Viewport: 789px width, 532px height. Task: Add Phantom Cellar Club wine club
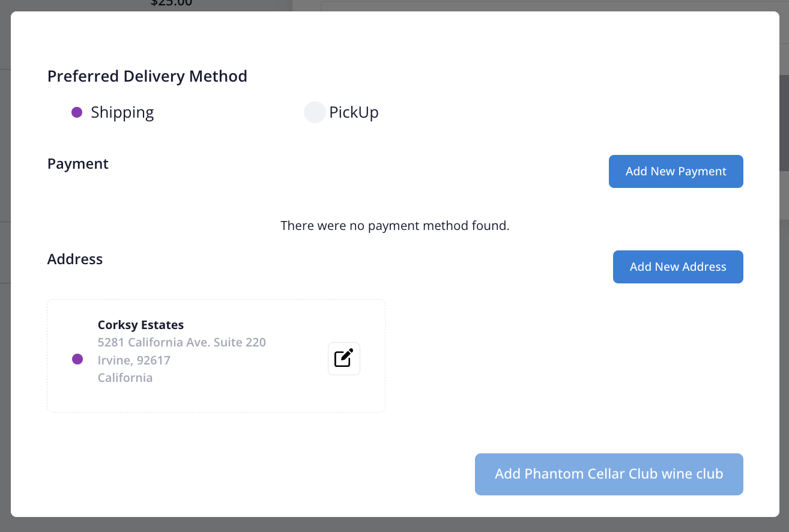pos(609,474)
